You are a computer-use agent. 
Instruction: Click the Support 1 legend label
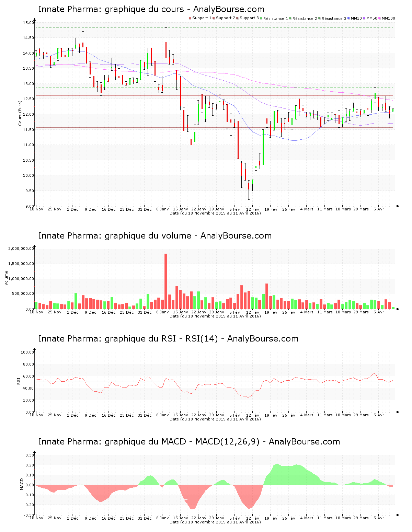202,18
